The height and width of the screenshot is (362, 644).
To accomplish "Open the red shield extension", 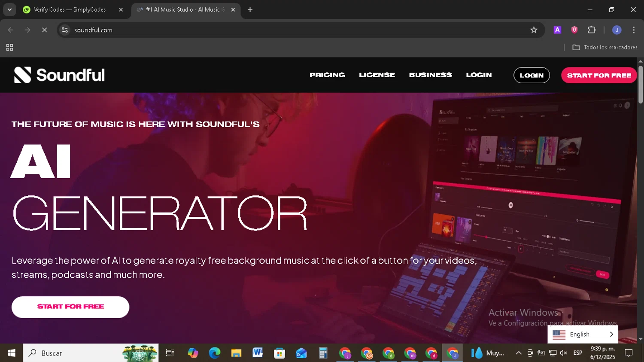I will (x=574, y=30).
